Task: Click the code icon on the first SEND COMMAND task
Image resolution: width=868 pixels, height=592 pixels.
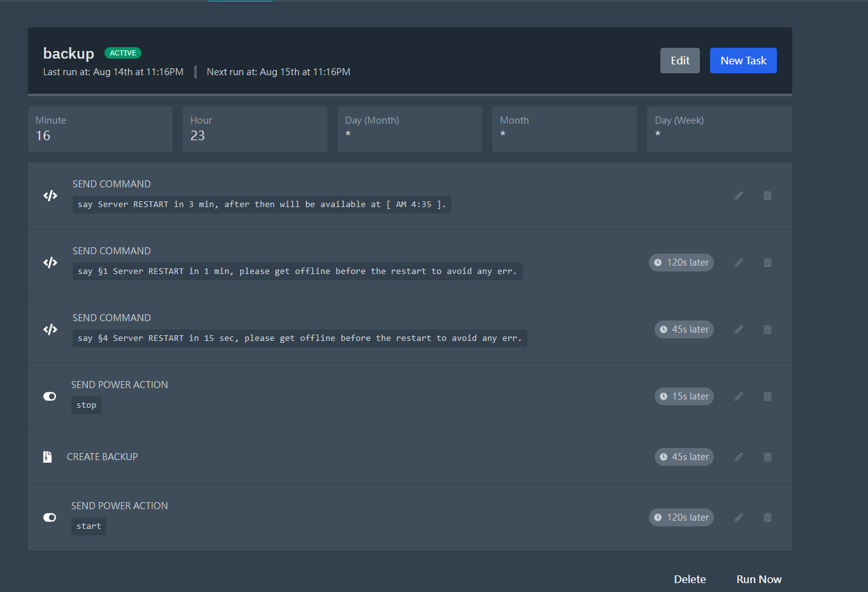Action: click(x=50, y=196)
